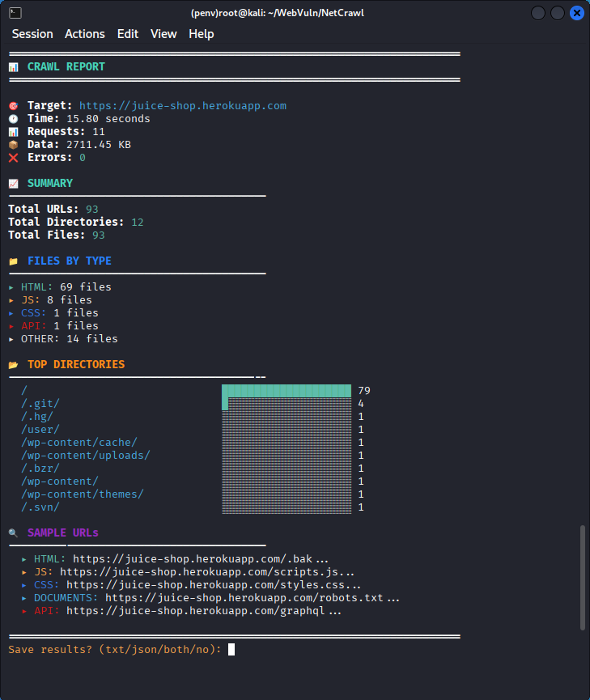This screenshot has width=590, height=700.
Task: Open the Session menu
Action: [x=32, y=34]
